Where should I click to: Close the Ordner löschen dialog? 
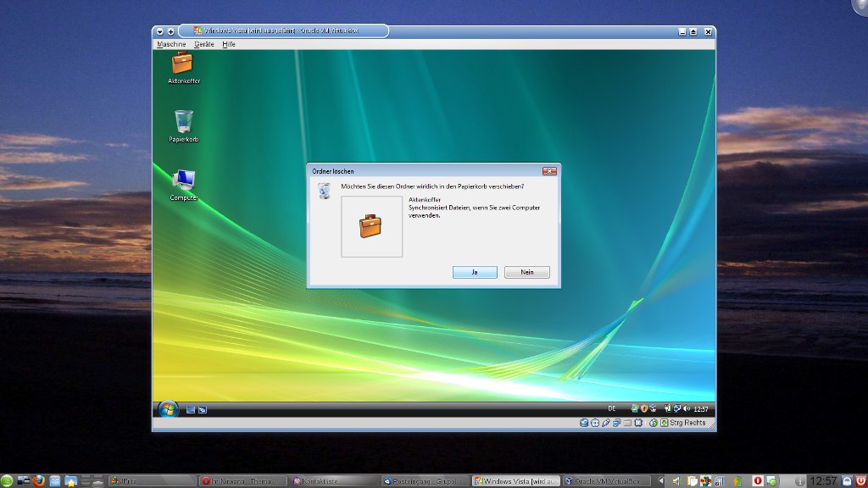[548, 171]
